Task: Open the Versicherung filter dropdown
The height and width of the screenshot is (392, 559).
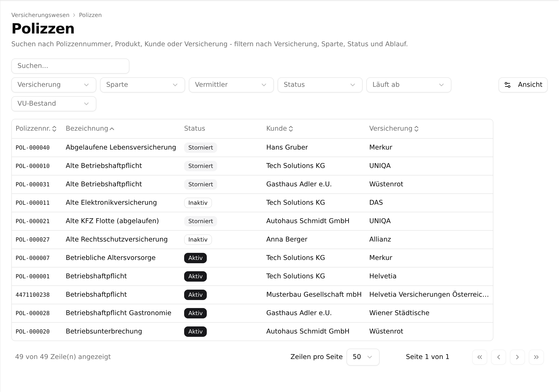Action: pyautogui.click(x=54, y=85)
